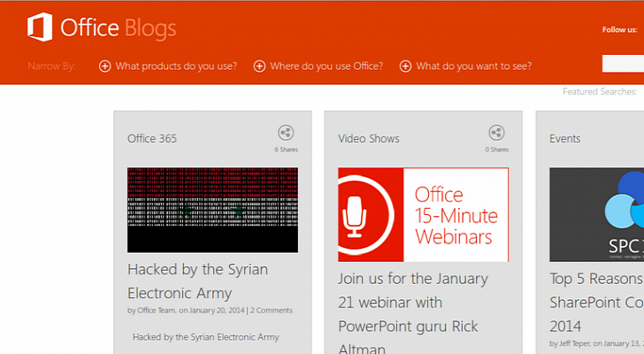View the '2 Comments' link
This screenshot has height=354, width=644.
click(272, 311)
